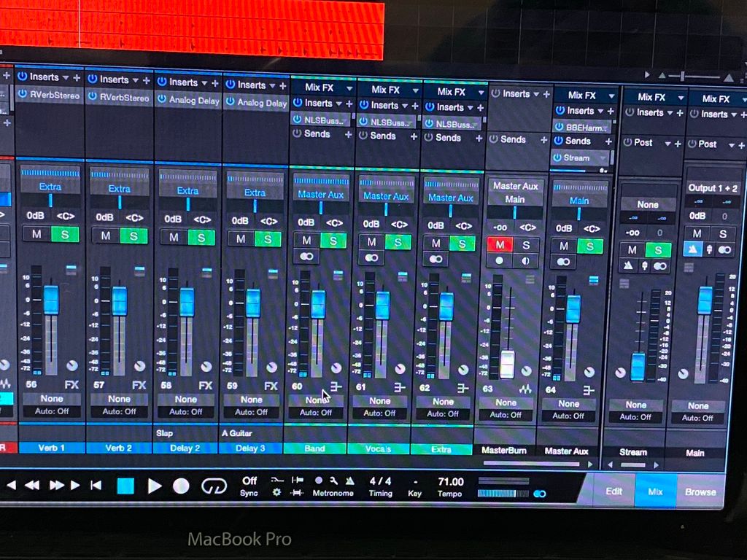Click the bus icon on channel 60
This screenshot has width=747, height=560.
pos(336,386)
